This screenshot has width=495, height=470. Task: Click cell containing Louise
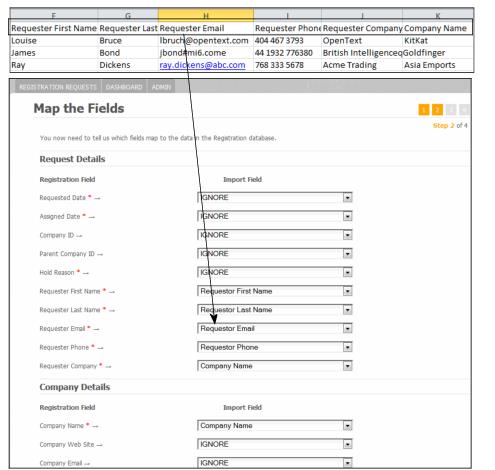click(54, 41)
